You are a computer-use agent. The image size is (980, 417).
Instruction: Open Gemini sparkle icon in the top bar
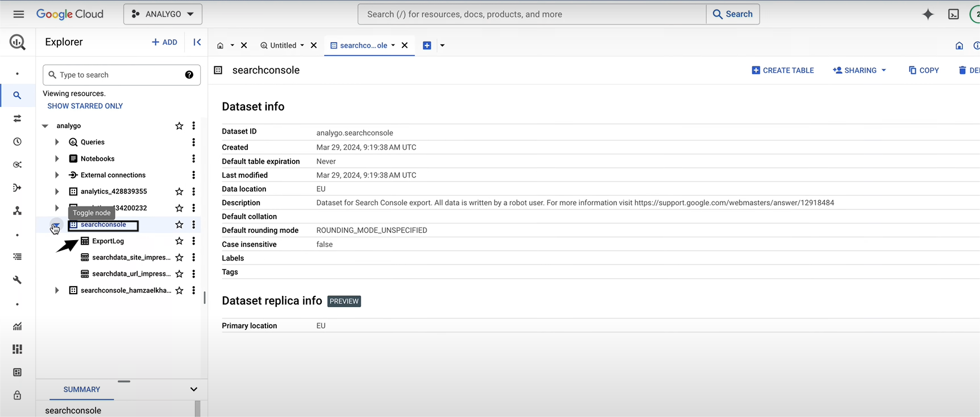pos(928,14)
